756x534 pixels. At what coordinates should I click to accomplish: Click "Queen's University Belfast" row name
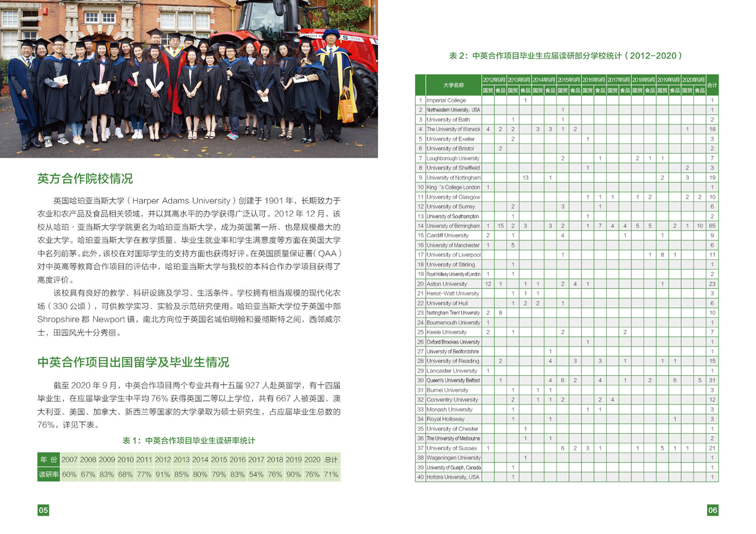[453, 380]
